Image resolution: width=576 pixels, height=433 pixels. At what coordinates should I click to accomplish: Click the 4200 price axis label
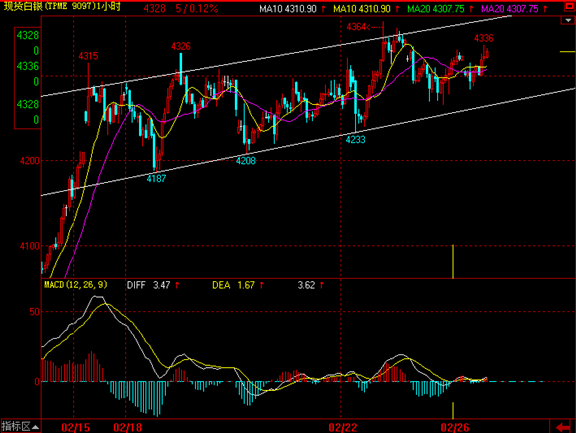point(29,160)
